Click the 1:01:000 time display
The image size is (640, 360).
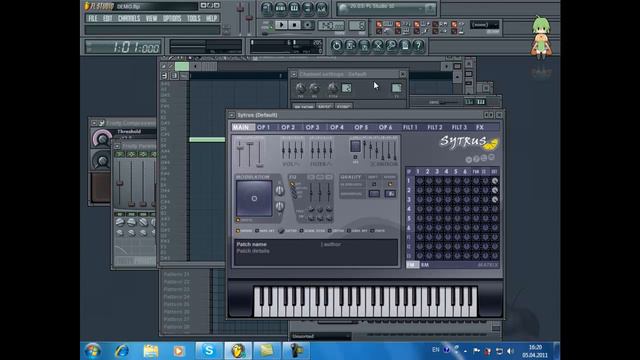click(x=124, y=47)
